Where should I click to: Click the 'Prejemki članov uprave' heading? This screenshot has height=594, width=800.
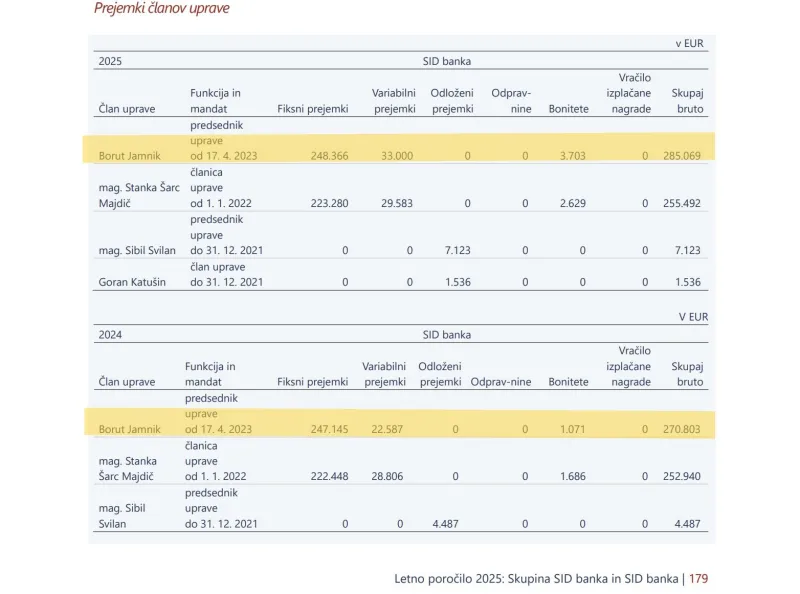(x=162, y=8)
